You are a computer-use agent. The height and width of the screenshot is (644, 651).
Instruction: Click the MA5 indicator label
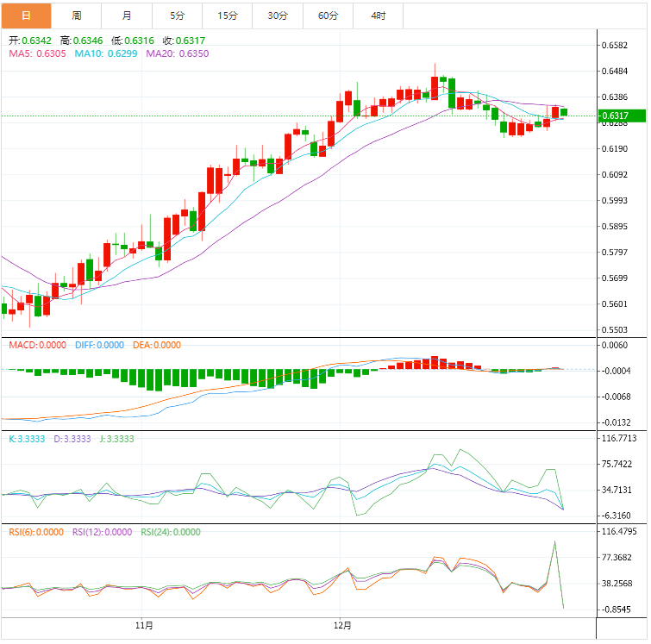[38, 53]
